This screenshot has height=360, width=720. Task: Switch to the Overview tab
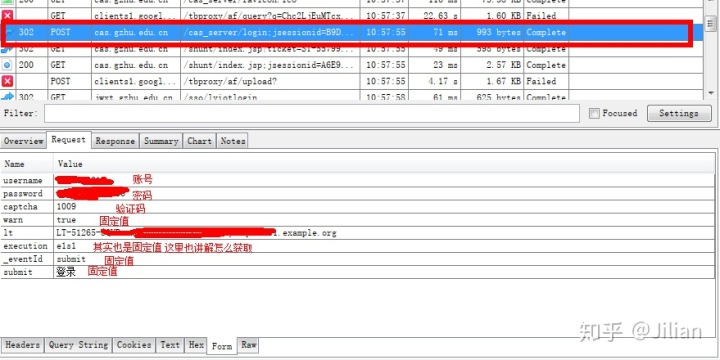click(24, 141)
